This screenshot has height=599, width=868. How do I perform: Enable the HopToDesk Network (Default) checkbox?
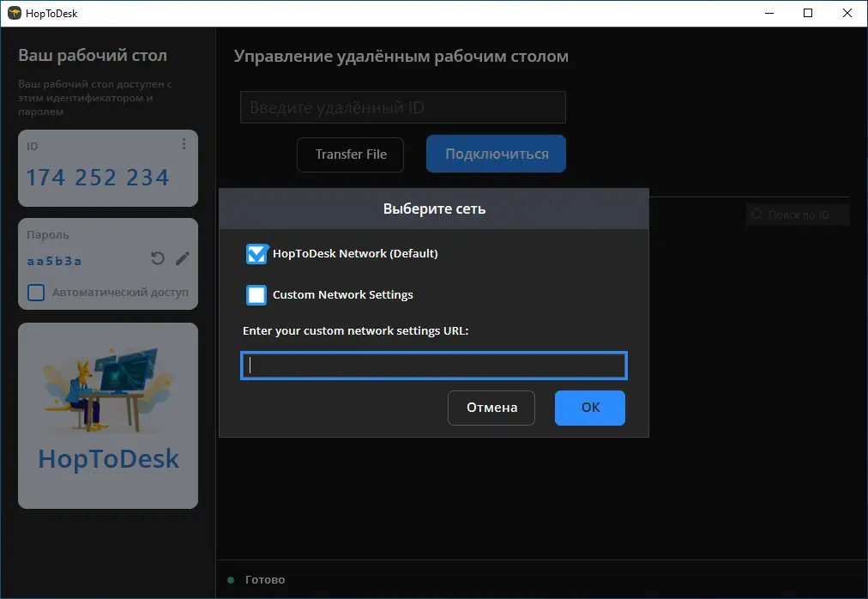click(x=256, y=254)
